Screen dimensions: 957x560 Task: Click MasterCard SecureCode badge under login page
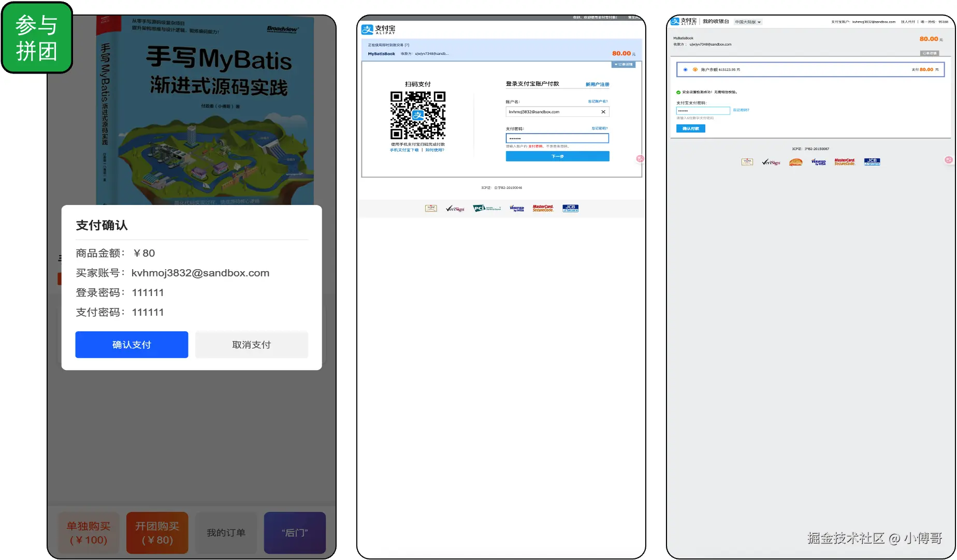coord(543,208)
